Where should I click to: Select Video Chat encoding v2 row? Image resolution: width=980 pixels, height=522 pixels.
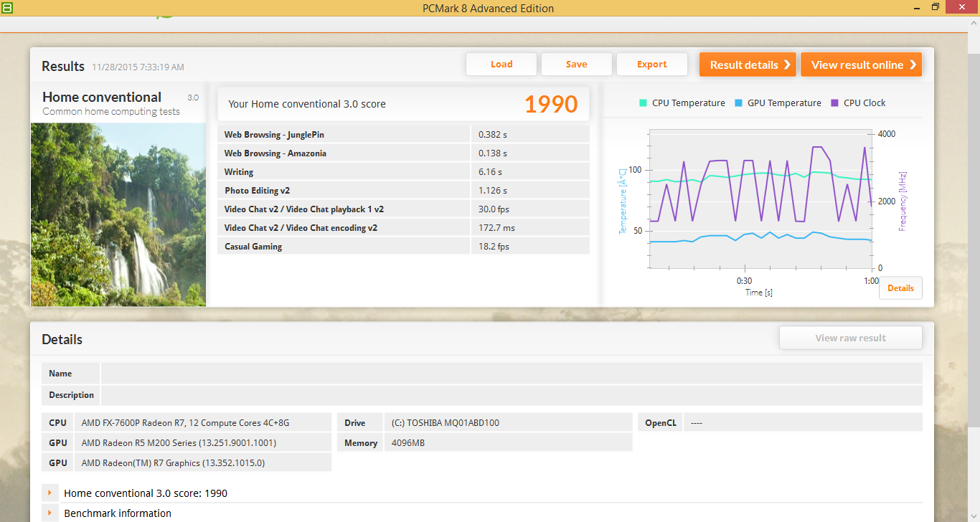(403, 228)
